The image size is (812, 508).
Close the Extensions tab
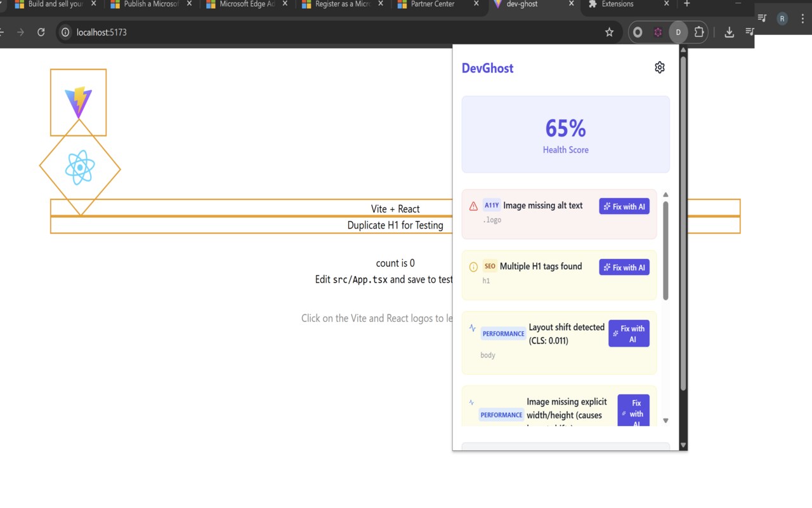click(x=667, y=4)
